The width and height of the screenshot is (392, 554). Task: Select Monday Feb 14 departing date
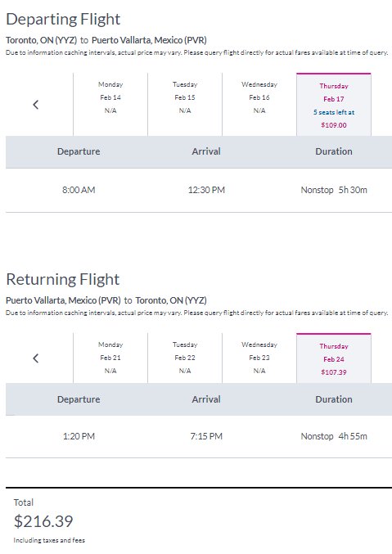(x=110, y=105)
